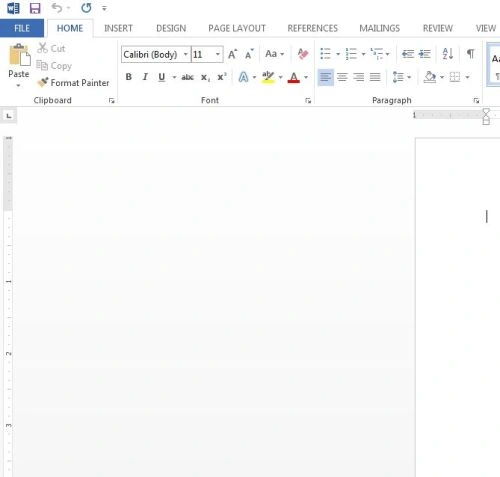This screenshot has width=500, height=477.
Task: Open Customize Quick Access Toolbar arrow
Action: point(104,8)
